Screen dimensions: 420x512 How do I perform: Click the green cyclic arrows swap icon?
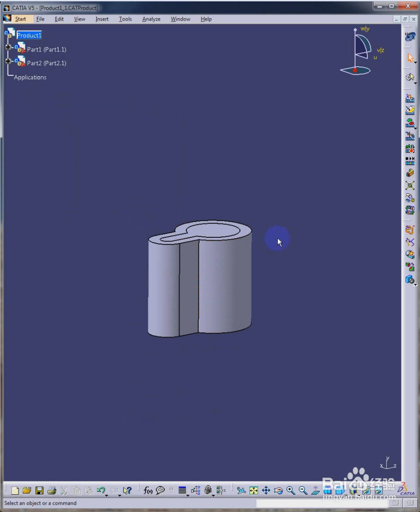(x=410, y=209)
